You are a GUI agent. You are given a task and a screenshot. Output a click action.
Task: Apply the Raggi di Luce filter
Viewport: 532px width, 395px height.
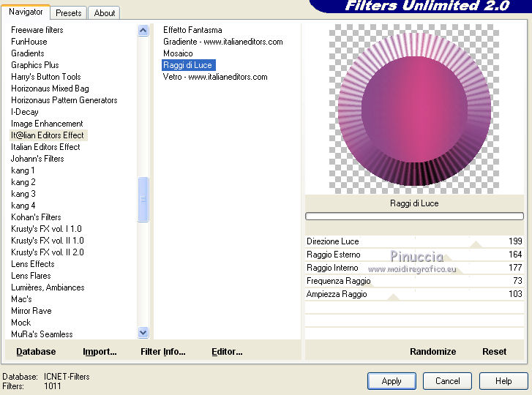[x=391, y=381]
